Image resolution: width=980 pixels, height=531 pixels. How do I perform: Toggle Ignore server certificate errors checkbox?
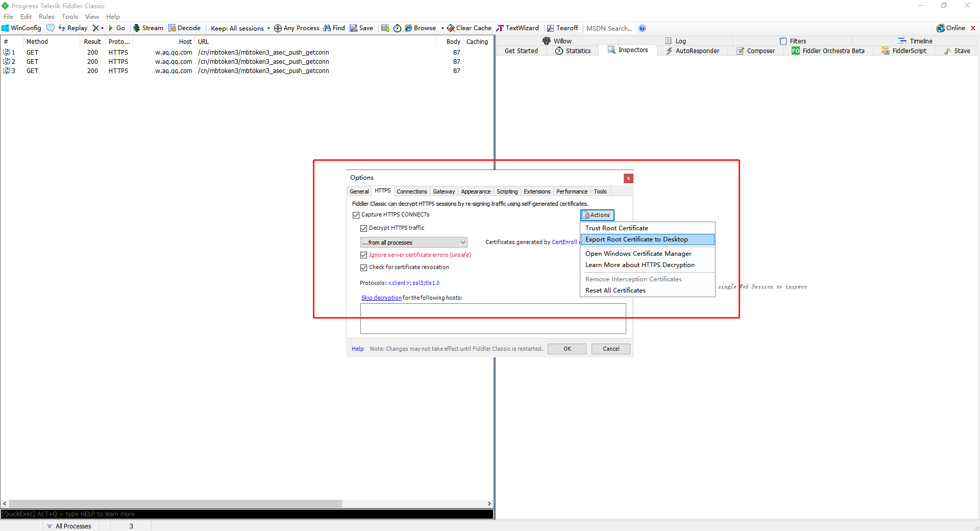[x=364, y=255]
